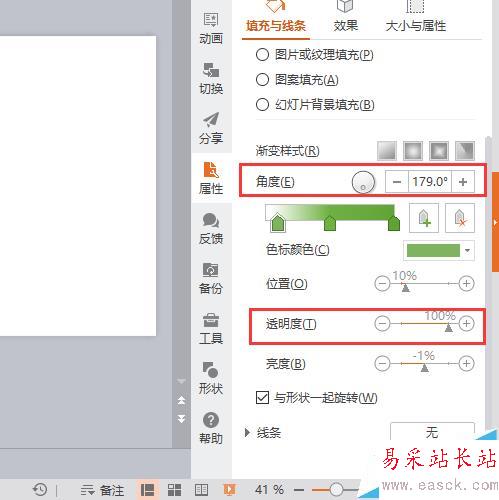Click the 透明度 slider thumb
Image resolution: width=499 pixels, height=500 pixels.
[x=449, y=327]
